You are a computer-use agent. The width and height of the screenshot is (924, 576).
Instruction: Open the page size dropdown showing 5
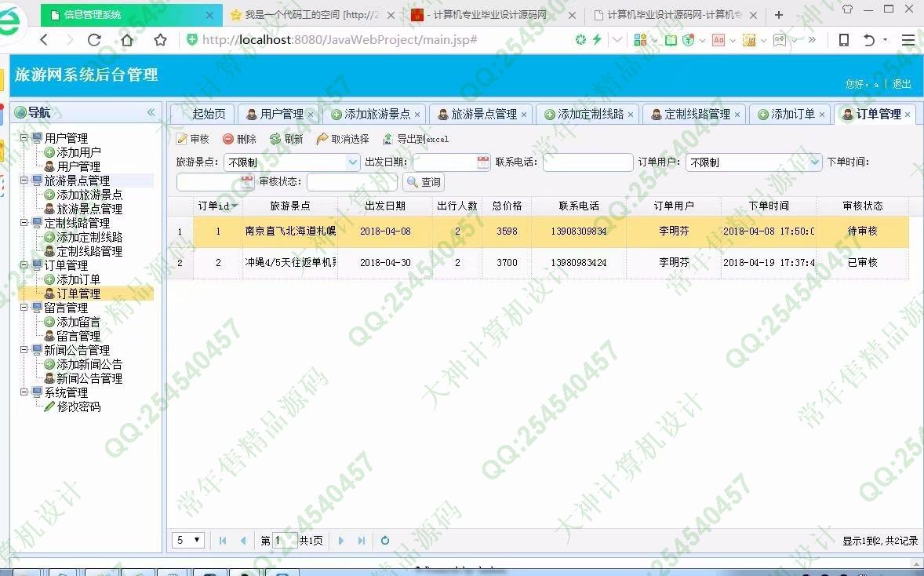click(188, 540)
